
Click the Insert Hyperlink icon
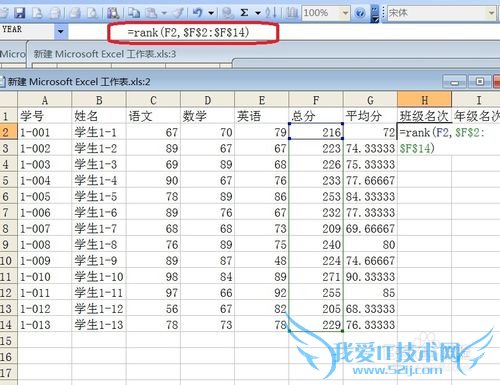[228, 13]
